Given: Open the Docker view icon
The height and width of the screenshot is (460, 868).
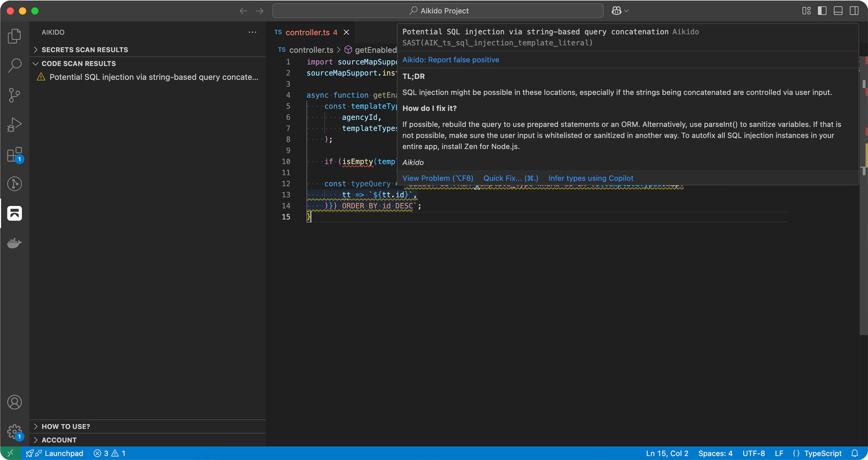Looking at the screenshot, I should point(15,243).
